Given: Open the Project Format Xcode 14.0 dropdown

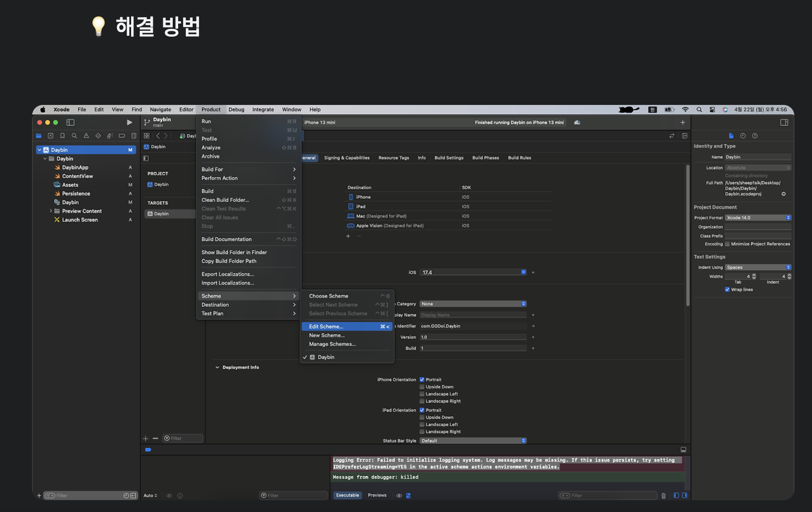Looking at the screenshot, I should tap(758, 218).
